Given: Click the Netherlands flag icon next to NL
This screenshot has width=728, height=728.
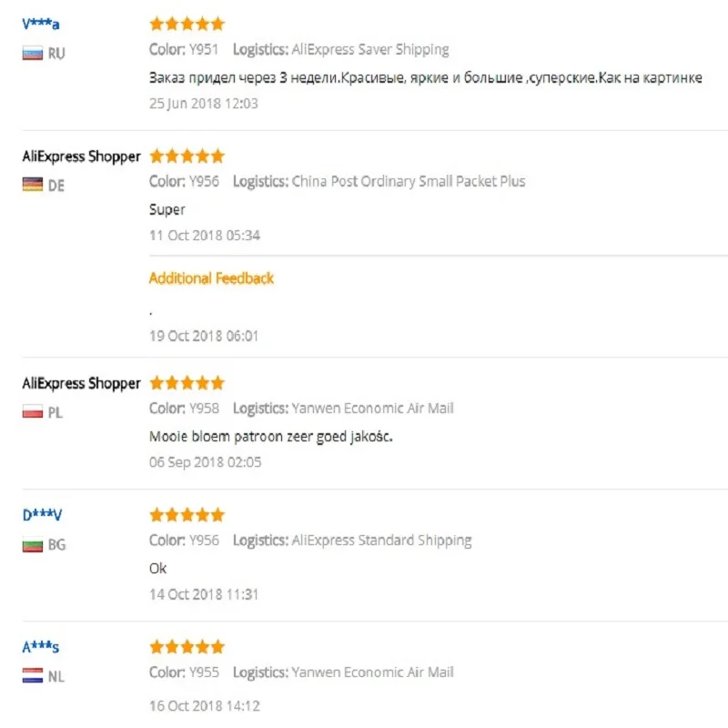Looking at the screenshot, I should pyautogui.click(x=33, y=675).
